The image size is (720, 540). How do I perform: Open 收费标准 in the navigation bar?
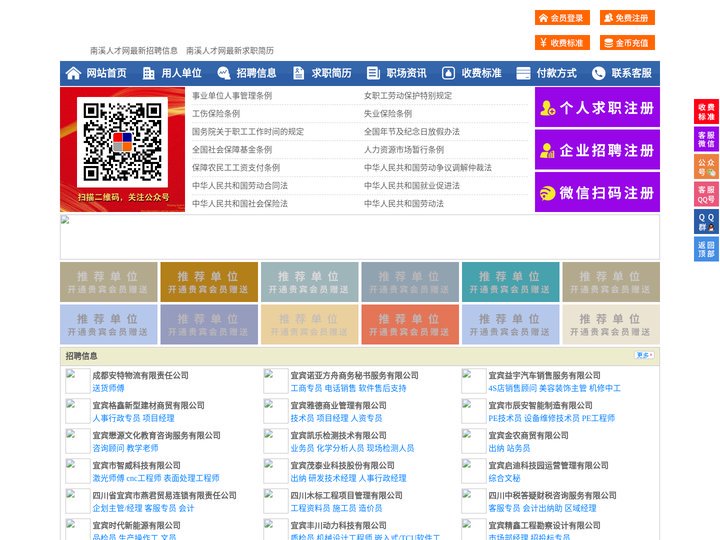pyautogui.click(x=481, y=73)
